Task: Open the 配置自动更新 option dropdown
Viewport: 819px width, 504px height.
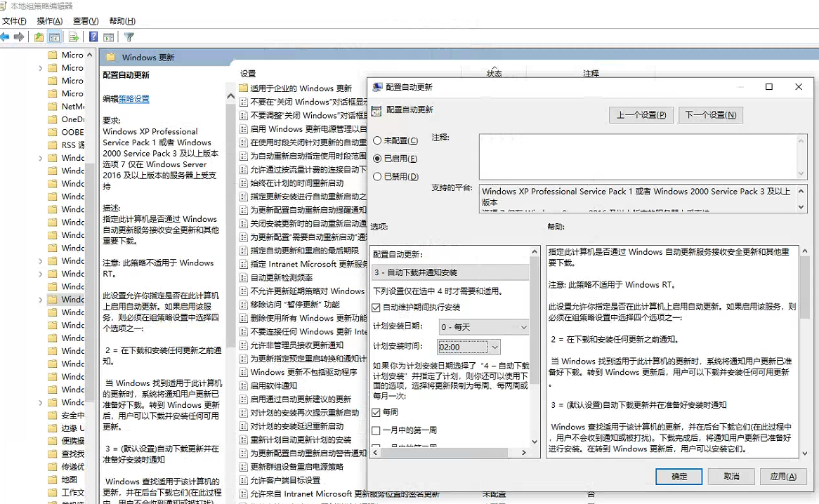Action: (x=450, y=272)
